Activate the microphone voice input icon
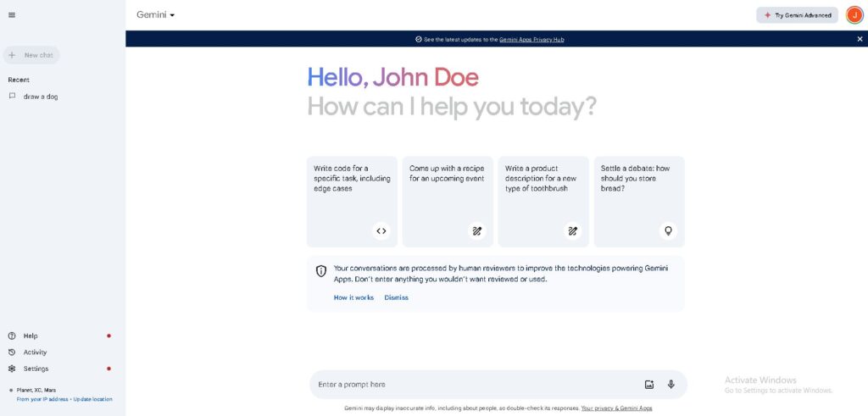The image size is (868, 416). (x=671, y=385)
